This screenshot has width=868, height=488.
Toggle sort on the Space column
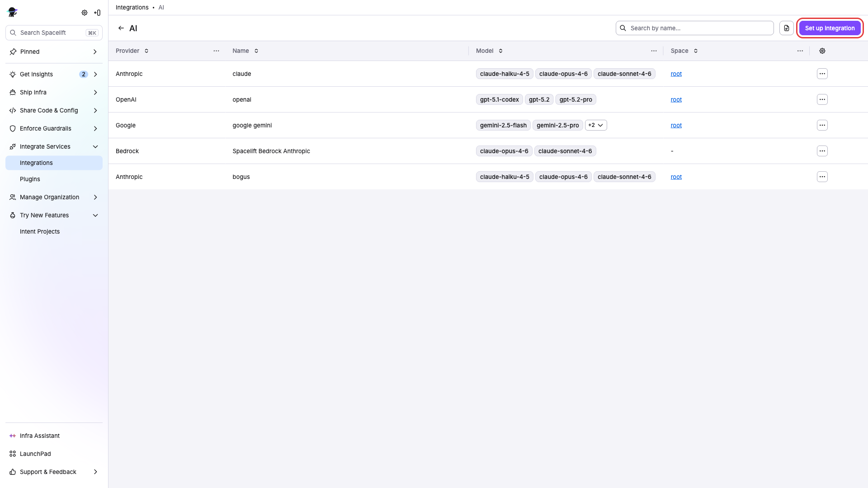(x=696, y=51)
